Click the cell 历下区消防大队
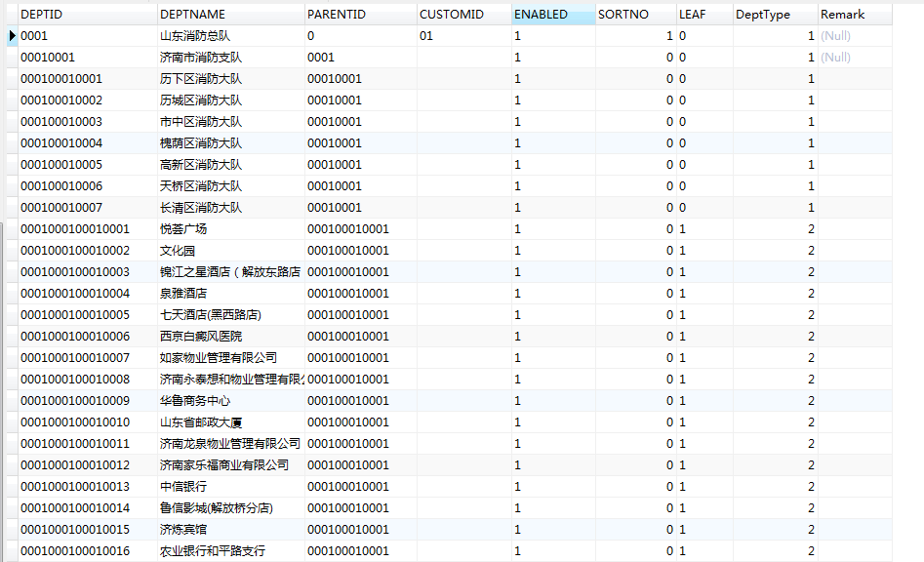Image resolution: width=924 pixels, height=562 pixels. click(x=231, y=79)
